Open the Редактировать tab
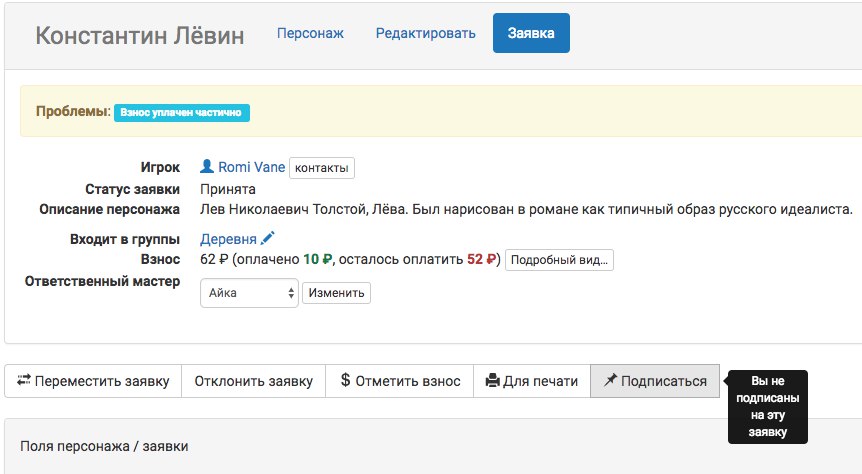Image resolution: width=862 pixels, height=474 pixels. pos(425,33)
